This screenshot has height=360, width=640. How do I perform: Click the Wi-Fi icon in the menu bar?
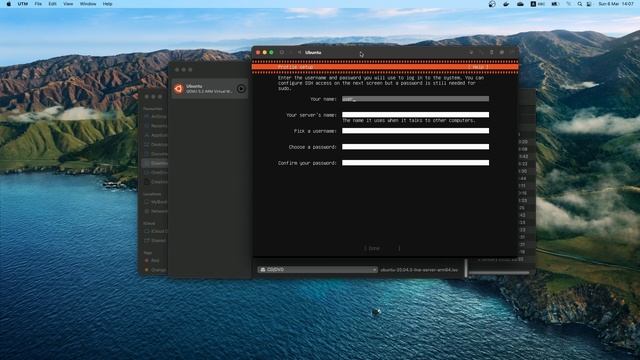(569, 4)
